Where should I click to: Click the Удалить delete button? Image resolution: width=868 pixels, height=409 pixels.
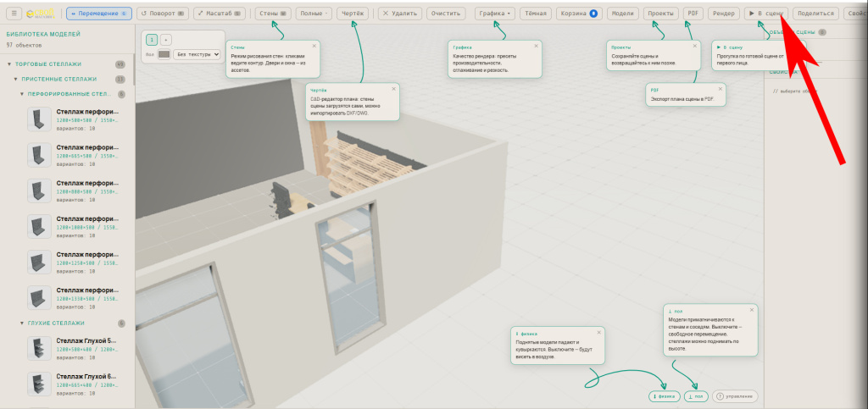pyautogui.click(x=400, y=14)
